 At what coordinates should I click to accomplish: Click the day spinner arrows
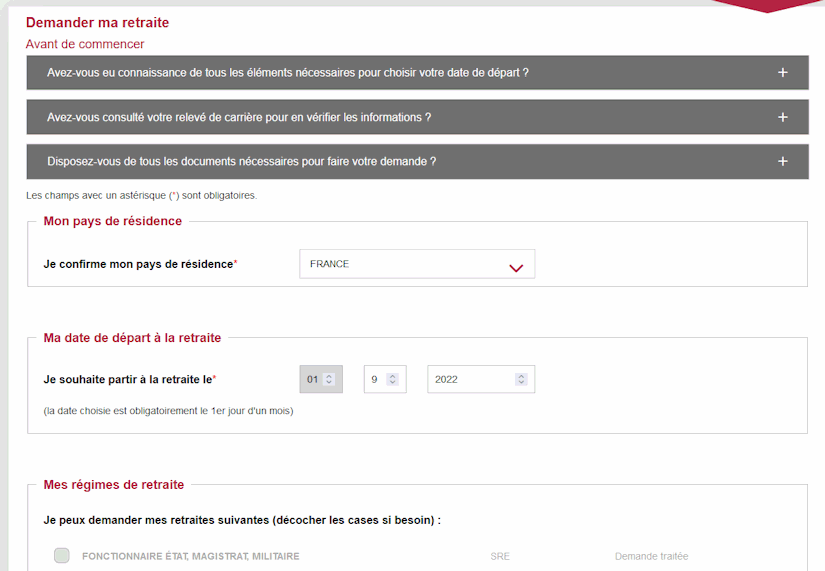pyautogui.click(x=329, y=379)
